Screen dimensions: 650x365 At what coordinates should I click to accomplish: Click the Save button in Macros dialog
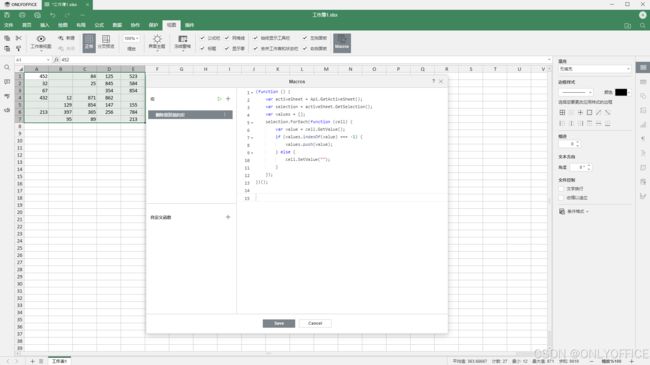pos(279,323)
